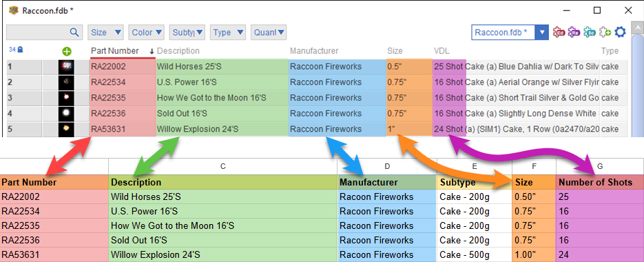Click the search magnifier icon
Image resolution: width=644 pixels, height=262 pixels.
coord(74,32)
